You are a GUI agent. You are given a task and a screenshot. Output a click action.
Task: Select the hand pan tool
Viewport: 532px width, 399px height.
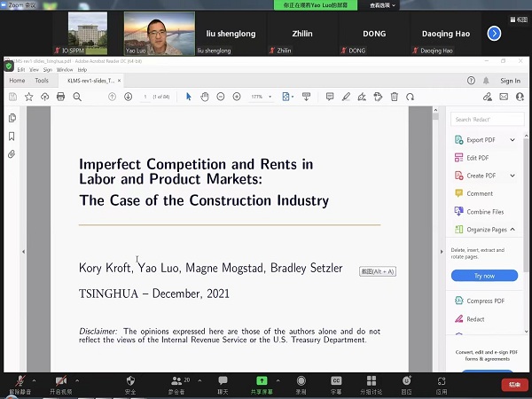[x=204, y=96]
